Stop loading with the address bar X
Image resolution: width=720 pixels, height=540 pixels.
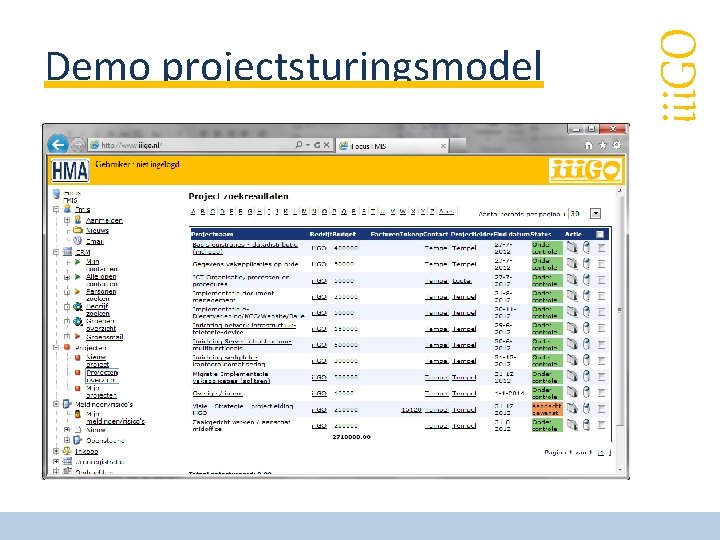(326, 145)
